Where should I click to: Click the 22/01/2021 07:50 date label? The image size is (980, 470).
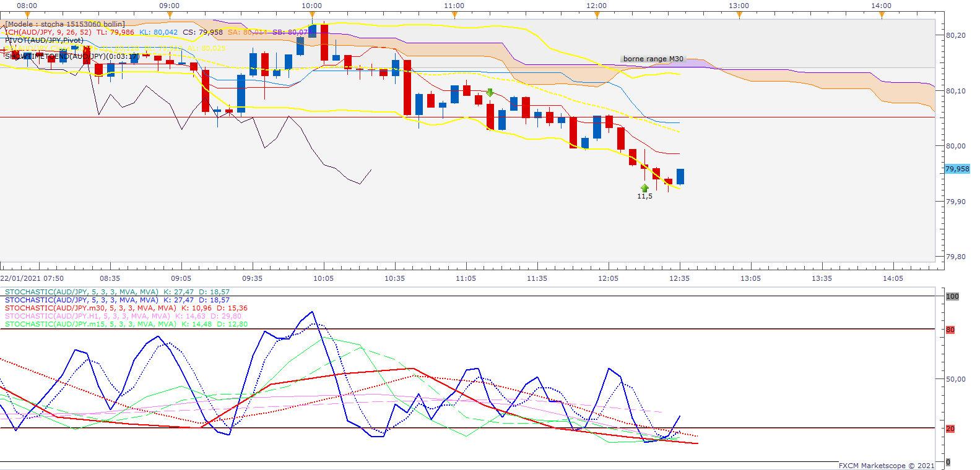coord(32,278)
